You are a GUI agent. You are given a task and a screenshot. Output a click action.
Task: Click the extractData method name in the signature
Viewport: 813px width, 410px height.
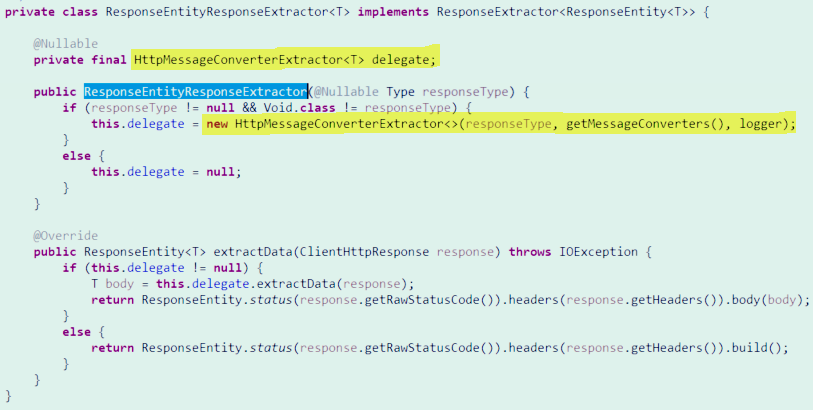click(253, 252)
